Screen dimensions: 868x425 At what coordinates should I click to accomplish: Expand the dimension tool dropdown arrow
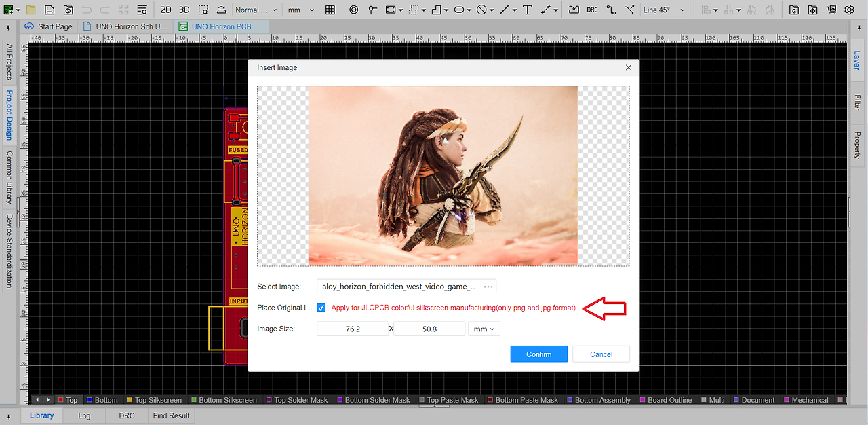click(557, 10)
